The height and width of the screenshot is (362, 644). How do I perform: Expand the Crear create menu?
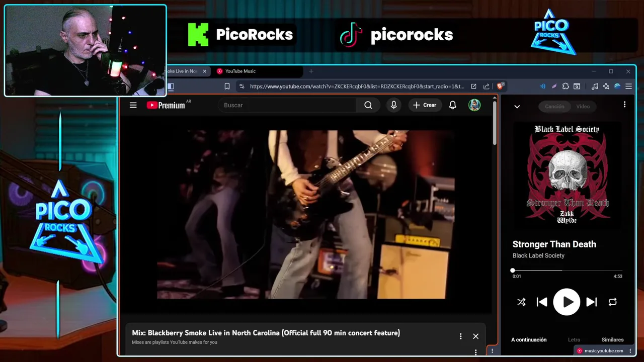click(x=425, y=105)
